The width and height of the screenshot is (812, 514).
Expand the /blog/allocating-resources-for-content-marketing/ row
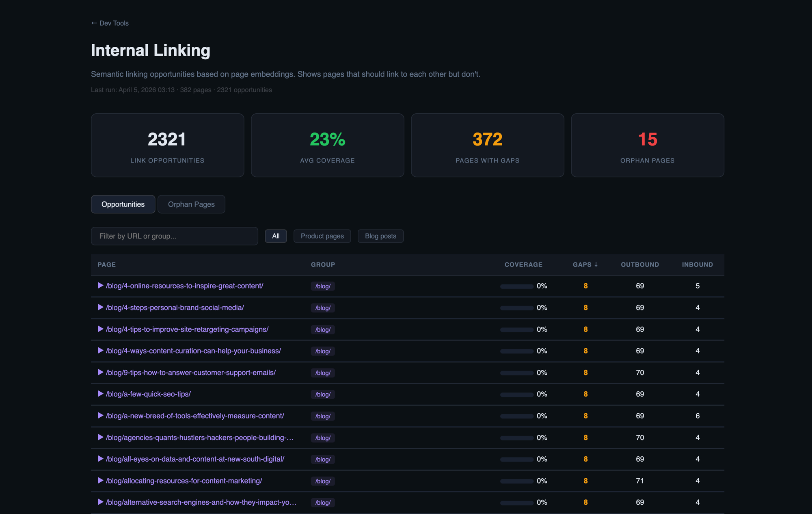[100, 481]
